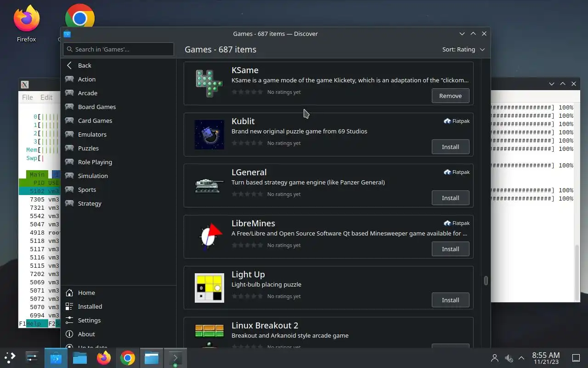Screen dimensions: 588x368
Task: Select the Board Games category
Action: point(118,107)
